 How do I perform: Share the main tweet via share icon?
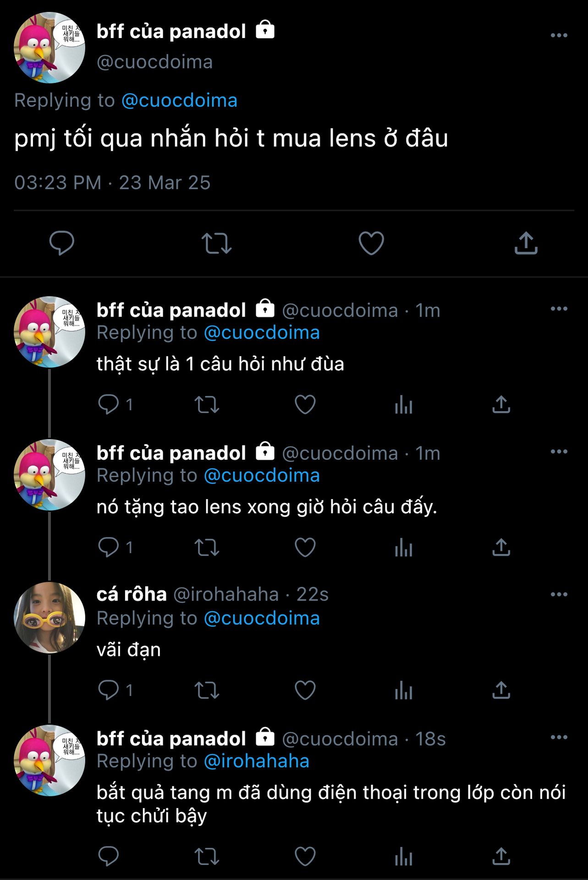526,243
